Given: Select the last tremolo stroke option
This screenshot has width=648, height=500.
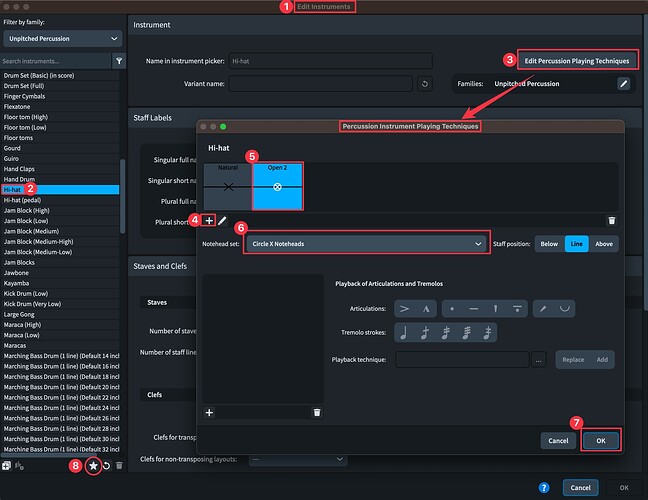Looking at the screenshot, I should 488,333.
